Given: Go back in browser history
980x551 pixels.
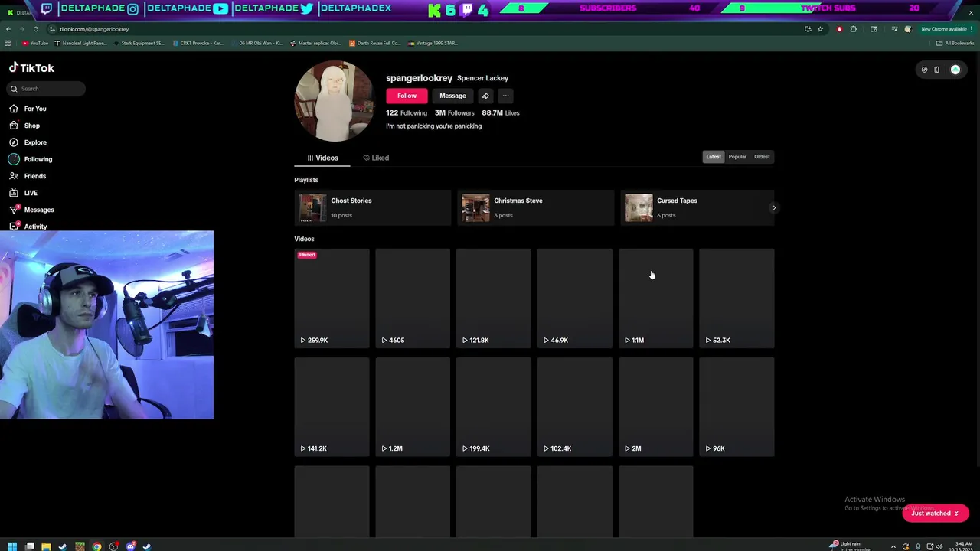Looking at the screenshot, I should coord(8,29).
